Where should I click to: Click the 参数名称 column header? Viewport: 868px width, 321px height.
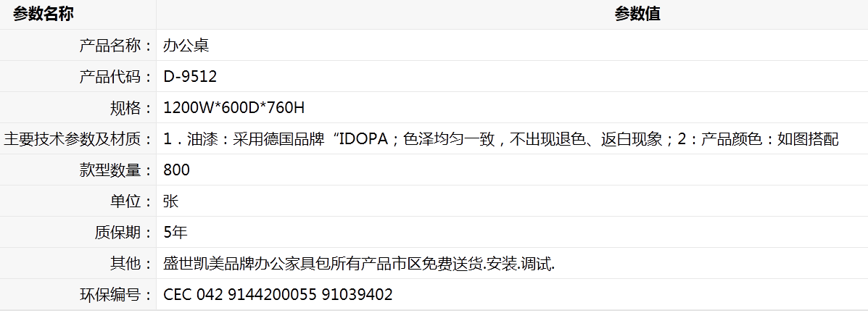pyautogui.click(x=44, y=14)
